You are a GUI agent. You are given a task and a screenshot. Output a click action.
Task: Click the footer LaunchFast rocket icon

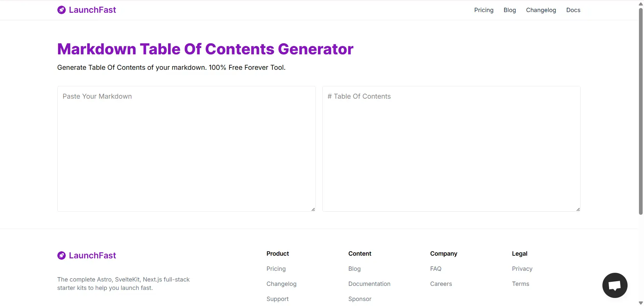[61, 256]
